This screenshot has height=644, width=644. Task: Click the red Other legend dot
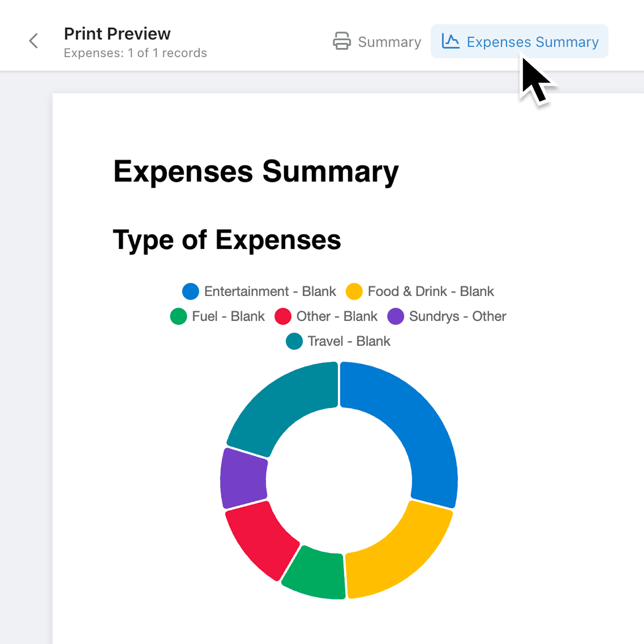[282, 316]
